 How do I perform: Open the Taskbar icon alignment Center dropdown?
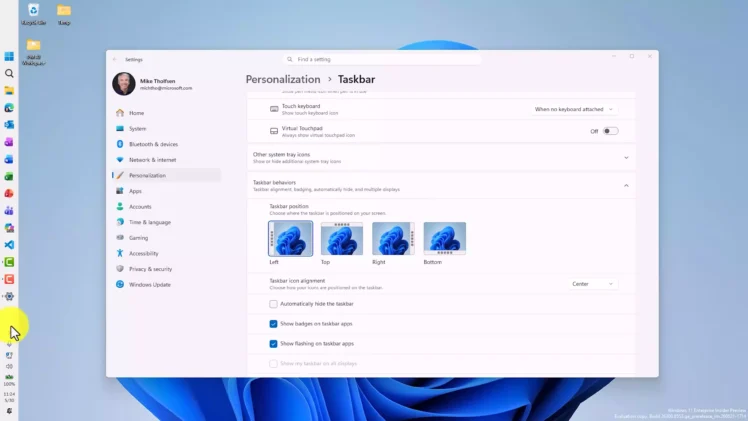(592, 284)
